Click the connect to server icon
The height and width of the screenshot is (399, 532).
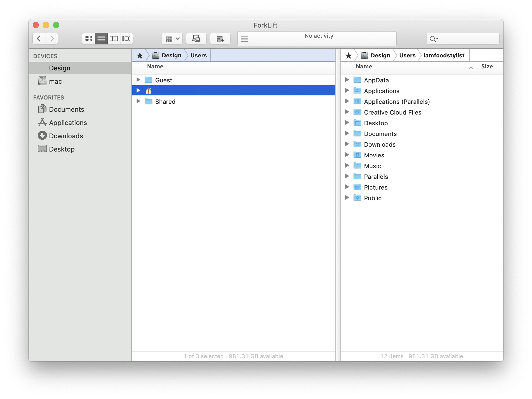click(x=196, y=39)
